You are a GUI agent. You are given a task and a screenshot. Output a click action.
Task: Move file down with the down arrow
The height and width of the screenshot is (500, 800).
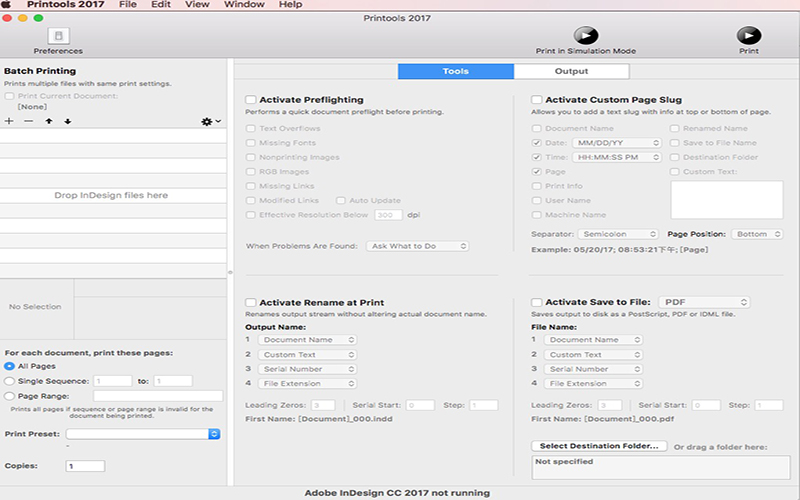pyautogui.click(x=68, y=121)
